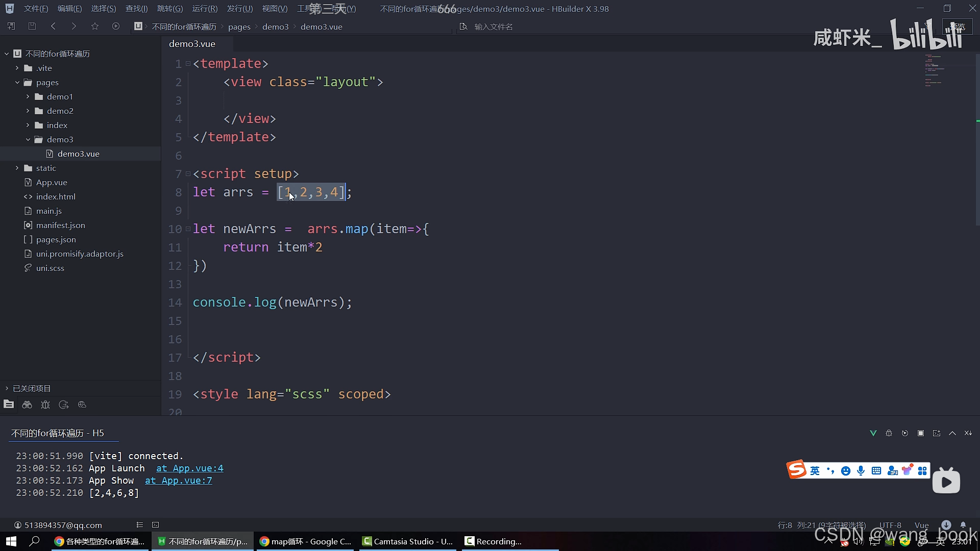Screen dimensions: 980x551
Task: Open the 编辑(E) menu
Action: click(69, 9)
